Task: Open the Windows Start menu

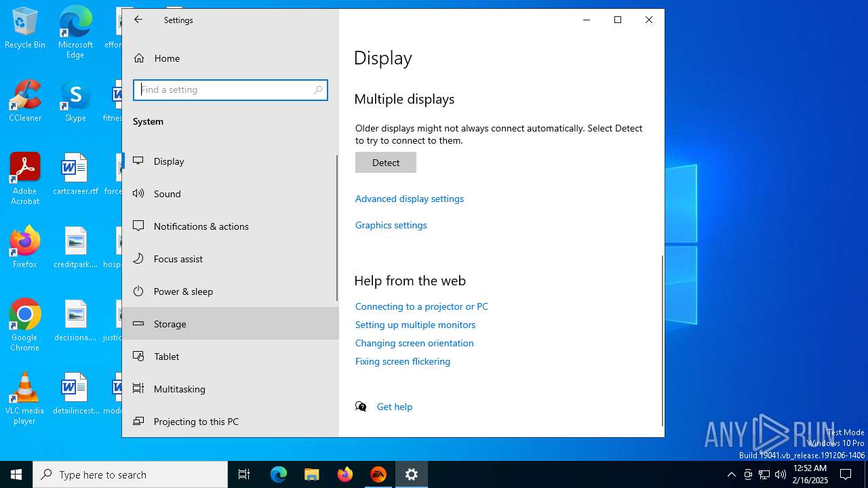Action: [x=16, y=474]
